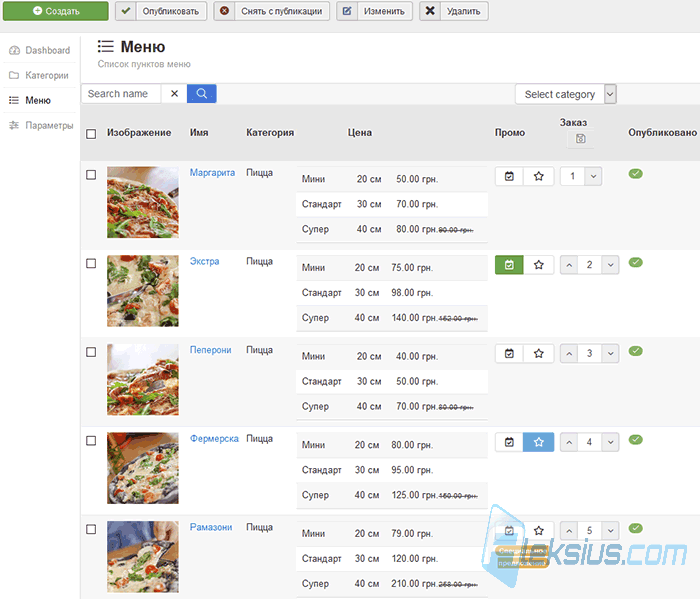Toggle star promo icon for Рамазони
Image resolution: width=700 pixels, height=599 pixels.
click(x=539, y=531)
